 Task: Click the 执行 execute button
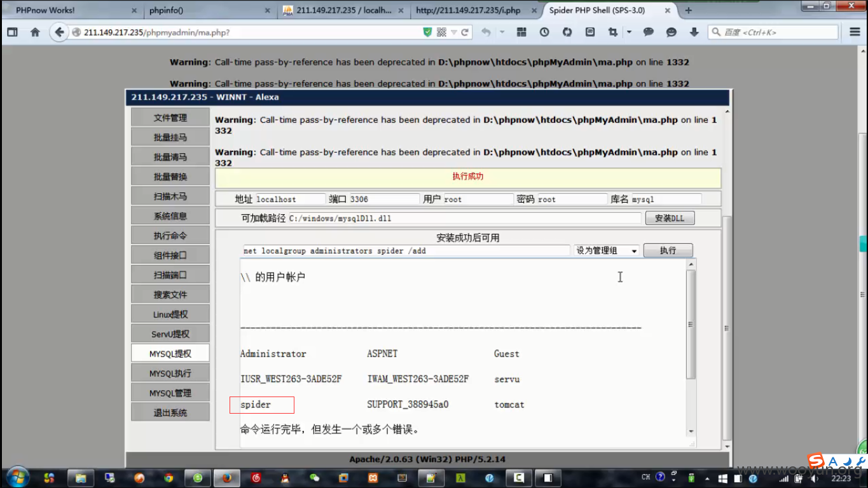click(668, 250)
